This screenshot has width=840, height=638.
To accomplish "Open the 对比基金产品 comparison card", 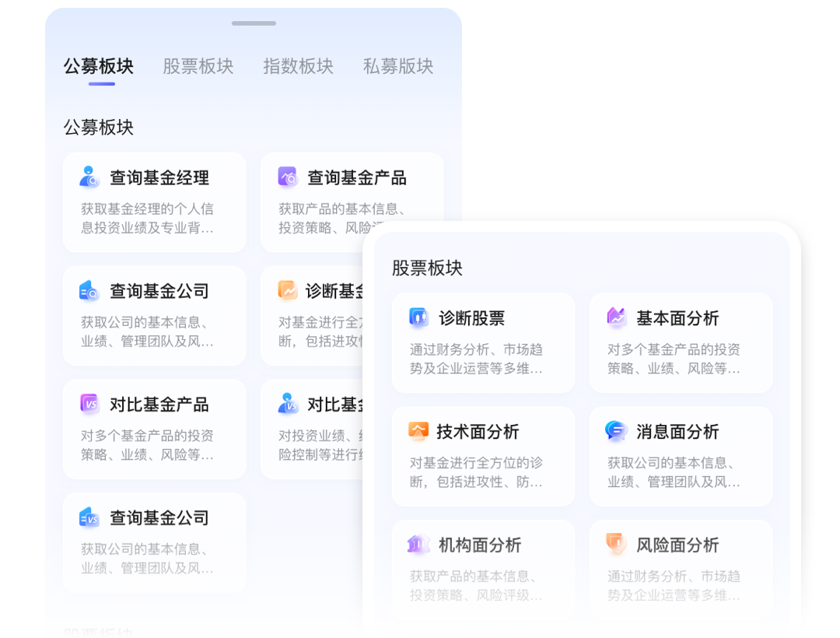I will pos(154,429).
